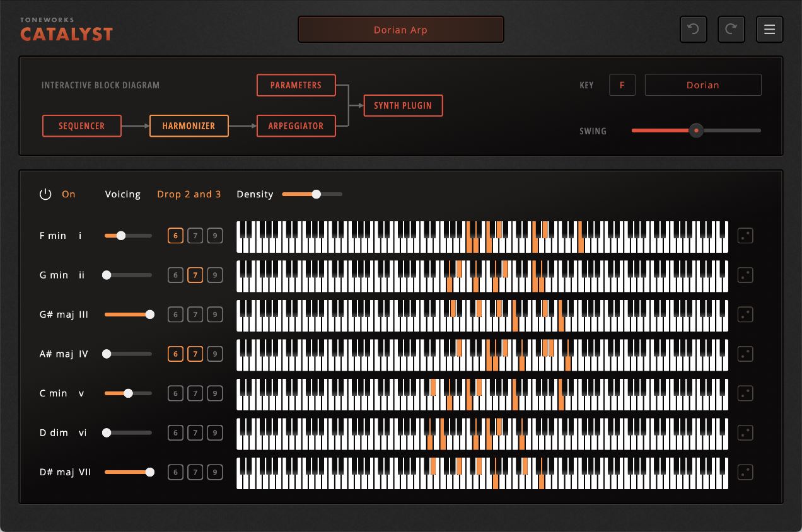
Task: Click the D# maj keyboard display
Action: (482, 473)
